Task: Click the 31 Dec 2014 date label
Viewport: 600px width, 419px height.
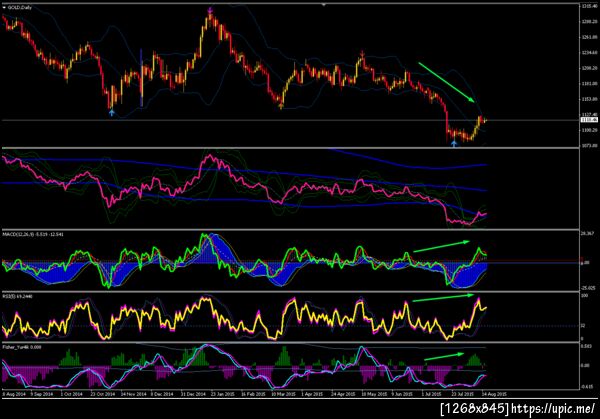Action: tap(193, 394)
